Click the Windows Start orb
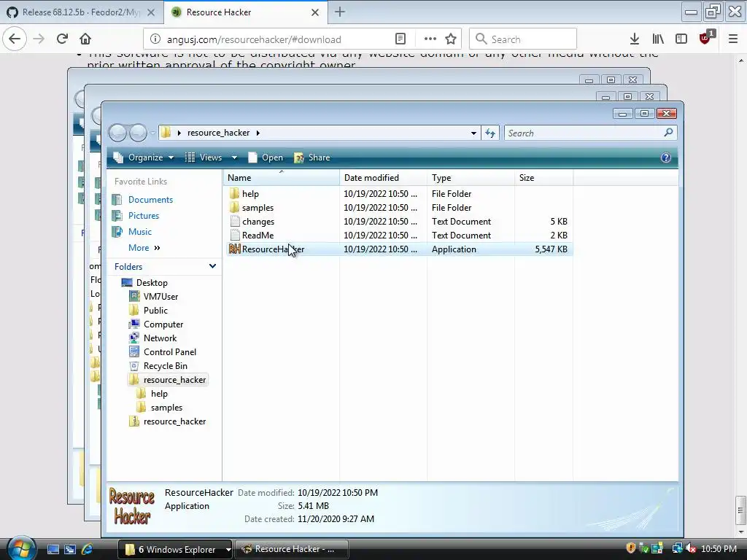 point(20,548)
